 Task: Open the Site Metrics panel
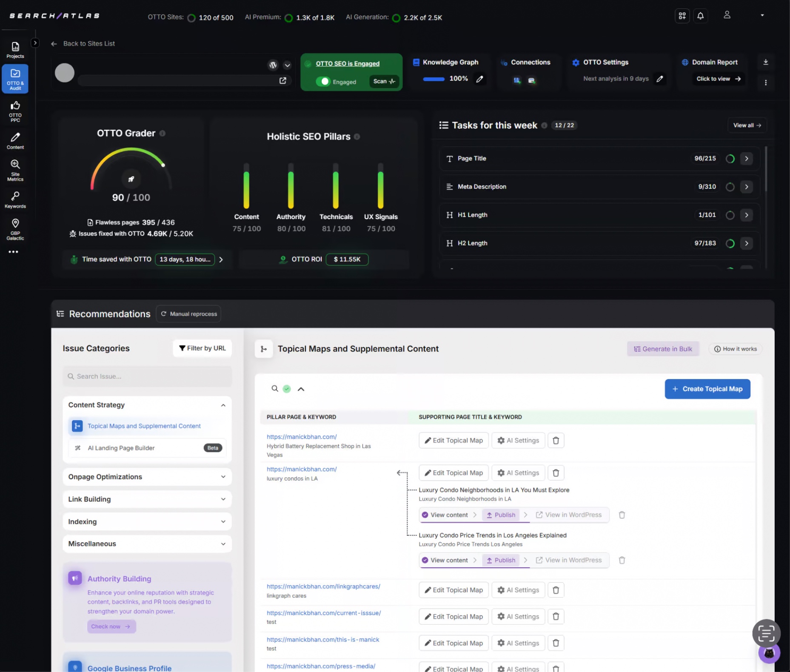click(x=15, y=170)
